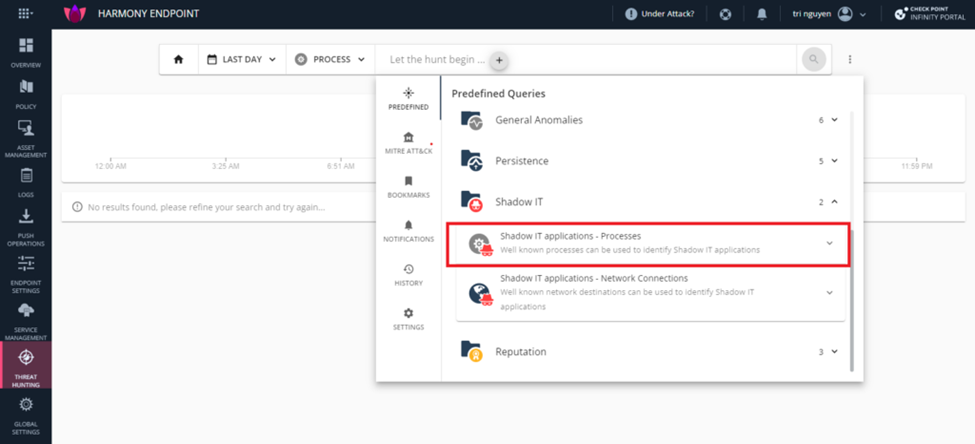
Task: Click the 3:25 AM timeline label
Action: click(x=225, y=167)
